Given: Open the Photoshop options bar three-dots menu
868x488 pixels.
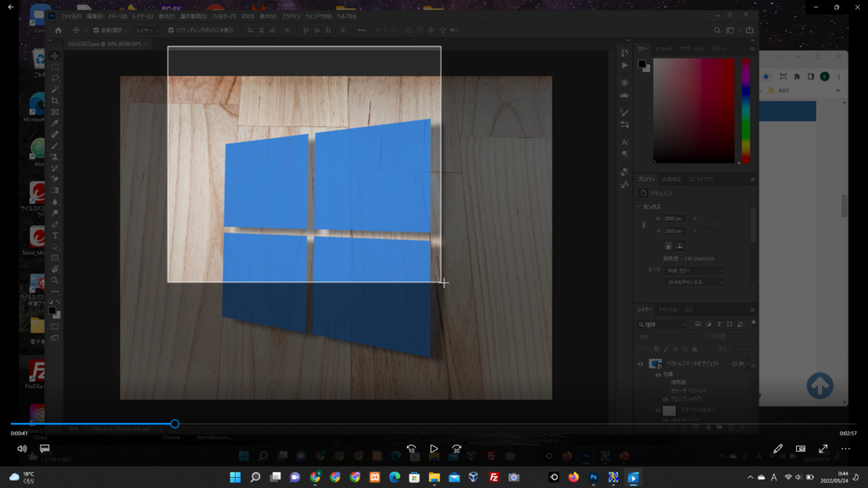Looking at the screenshot, I should 361,30.
